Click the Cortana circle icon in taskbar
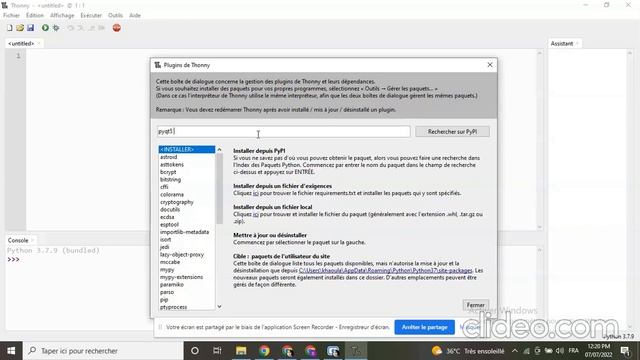This screenshot has height=360, width=640. [195, 351]
